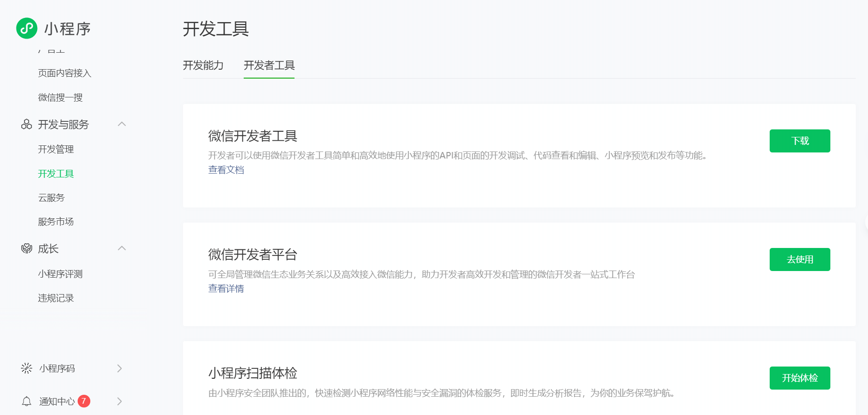Expand the 通知中心 arrow
868x415 pixels.
pos(119,401)
